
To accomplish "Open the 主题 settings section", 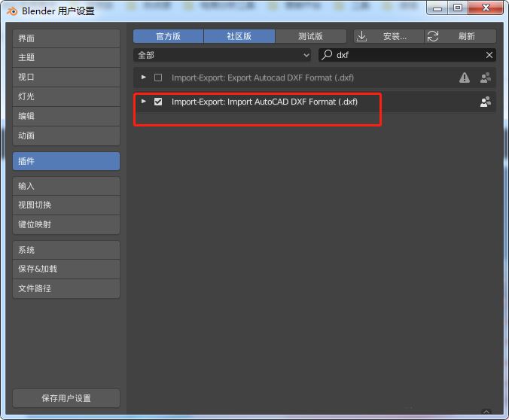I will pos(66,58).
